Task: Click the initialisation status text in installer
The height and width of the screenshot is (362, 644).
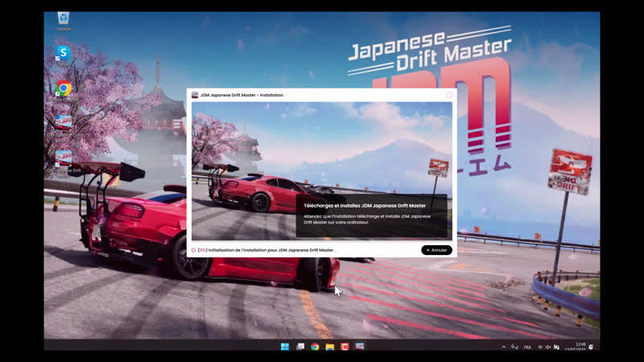Action: click(267, 250)
